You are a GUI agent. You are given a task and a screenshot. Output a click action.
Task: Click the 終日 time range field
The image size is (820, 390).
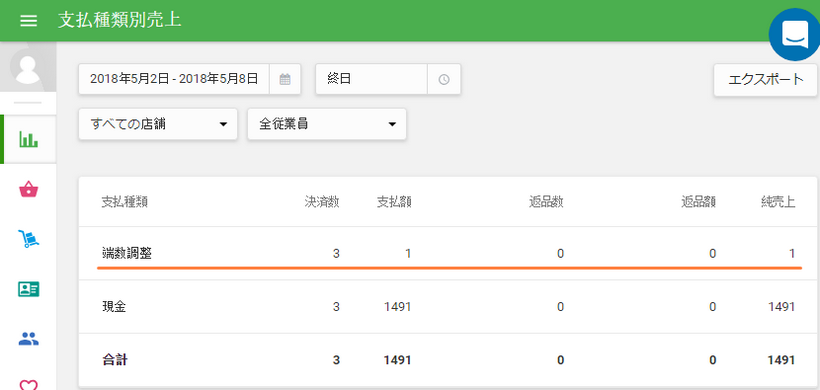click(372, 79)
